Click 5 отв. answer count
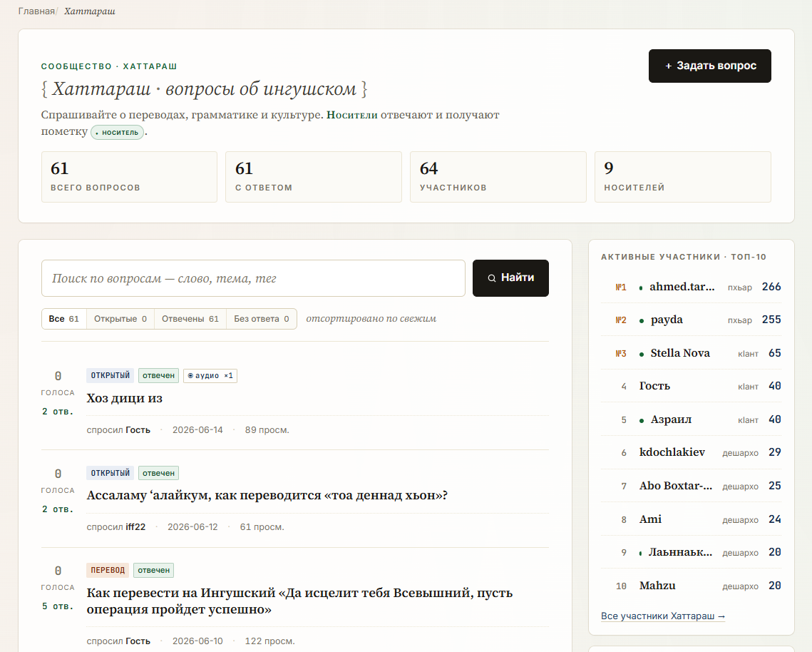812x652 pixels. pos(58,606)
